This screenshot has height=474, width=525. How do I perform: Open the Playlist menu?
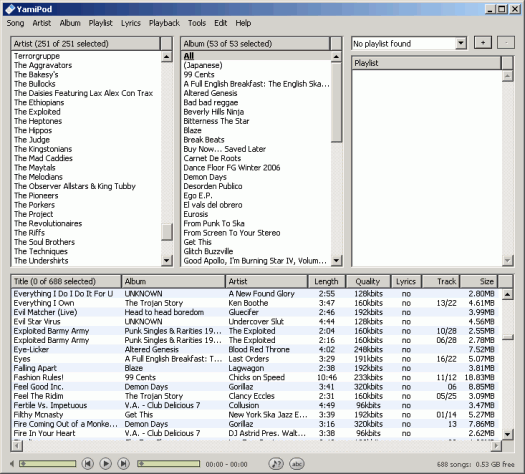(x=100, y=23)
